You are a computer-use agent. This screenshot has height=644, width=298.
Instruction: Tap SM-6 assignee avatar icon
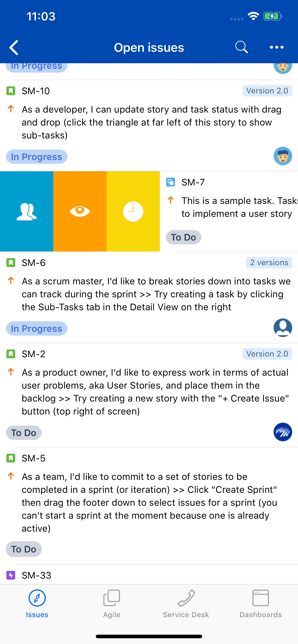[283, 328]
